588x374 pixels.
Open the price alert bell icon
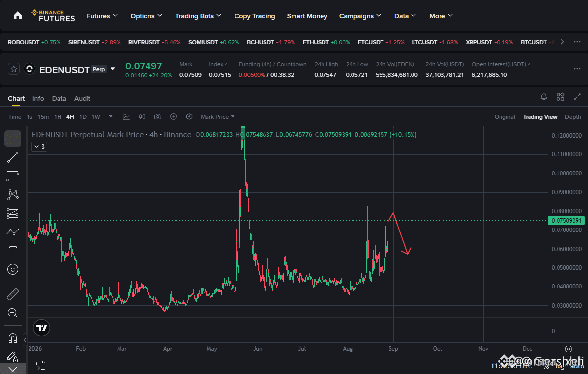coord(543,97)
